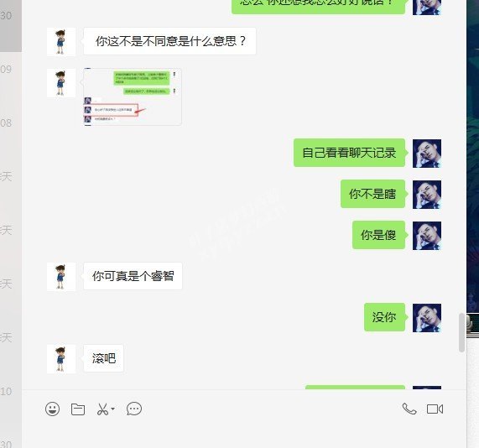
Task: Click the message bubble 你不是瞎
Action: [x=372, y=194]
